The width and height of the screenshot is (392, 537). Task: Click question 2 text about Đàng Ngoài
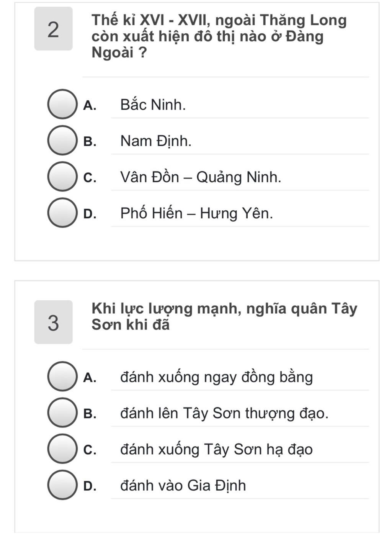click(x=219, y=36)
